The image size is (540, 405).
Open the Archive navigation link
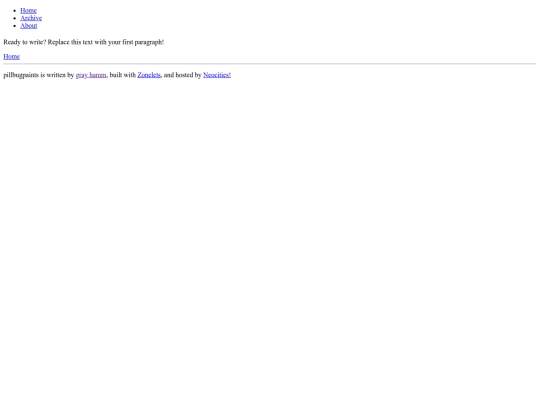31,18
